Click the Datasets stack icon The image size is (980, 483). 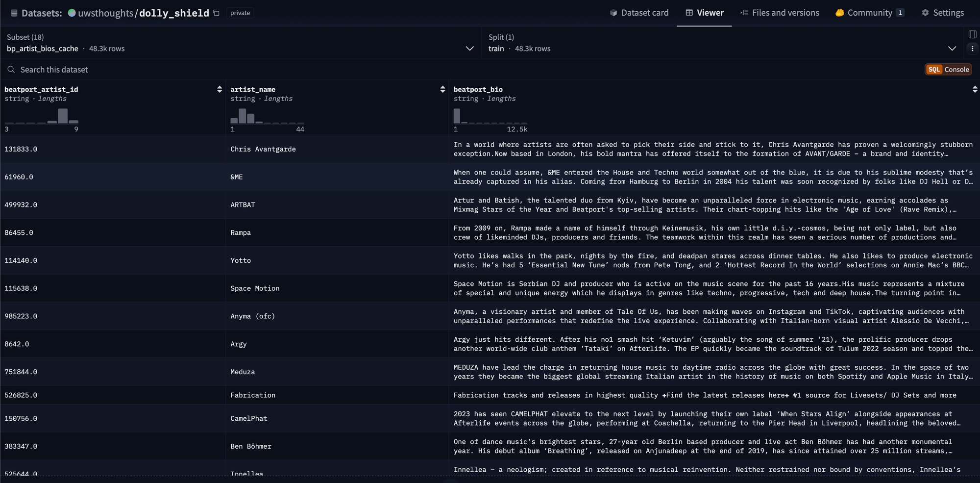coord(14,13)
